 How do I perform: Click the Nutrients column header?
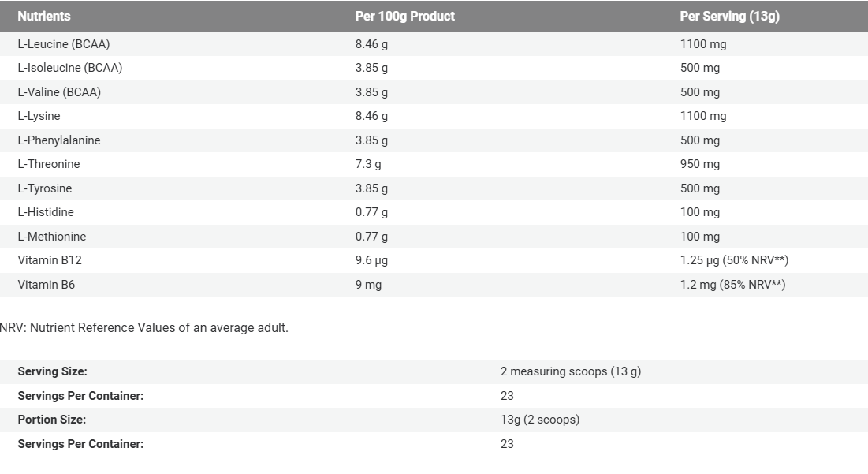click(x=44, y=16)
